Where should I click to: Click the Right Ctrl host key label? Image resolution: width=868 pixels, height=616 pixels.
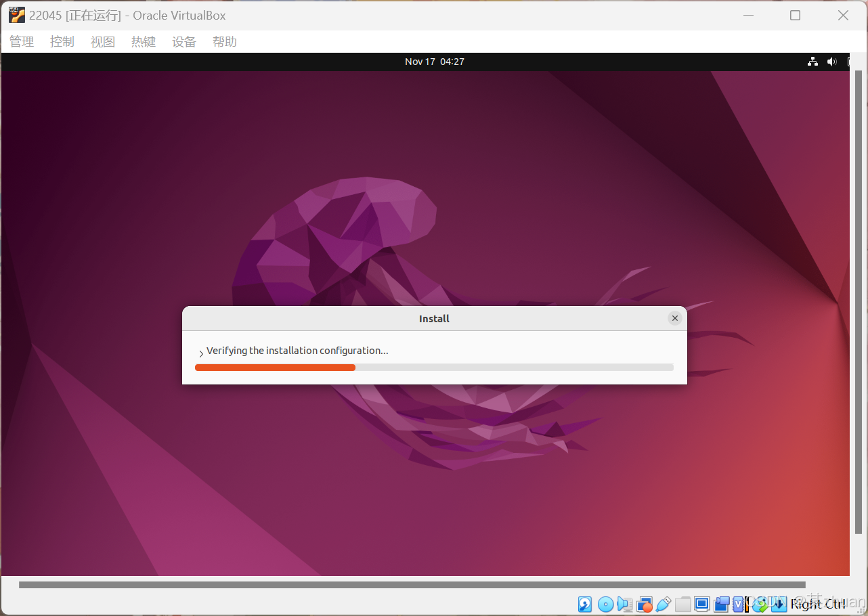[x=818, y=604]
